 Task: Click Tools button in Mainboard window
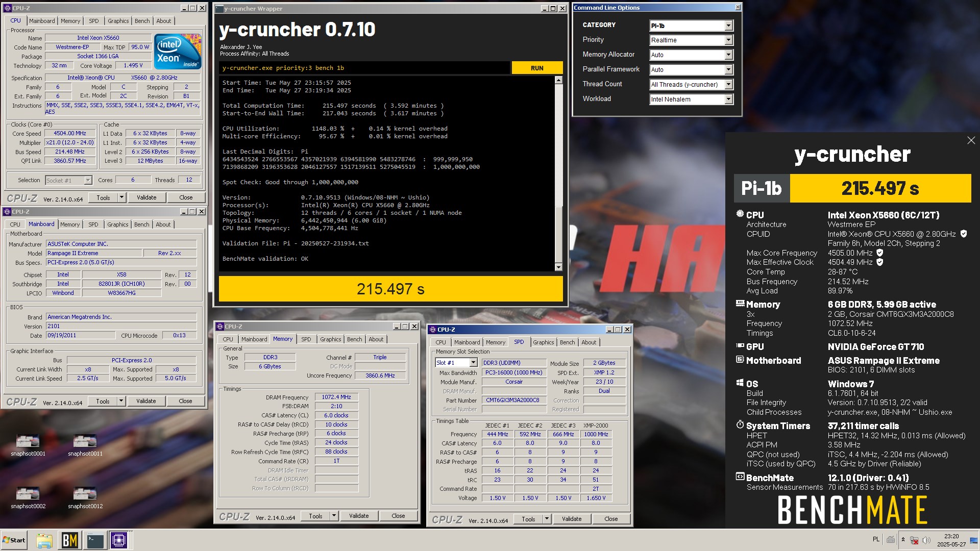[x=103, y=402]
